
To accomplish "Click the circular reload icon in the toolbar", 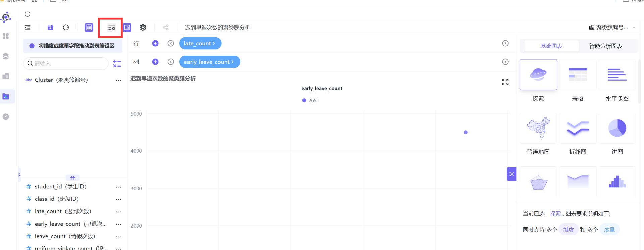I will coord(66,27).
